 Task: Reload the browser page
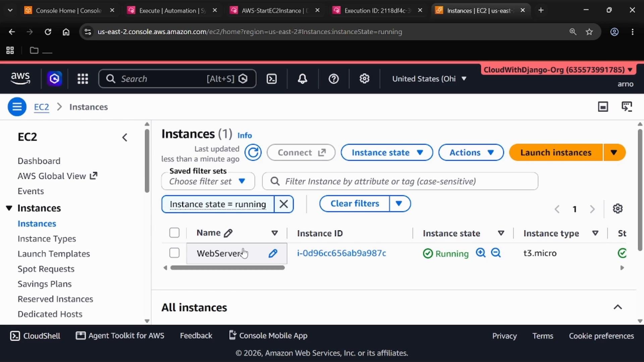pos(48,32)
